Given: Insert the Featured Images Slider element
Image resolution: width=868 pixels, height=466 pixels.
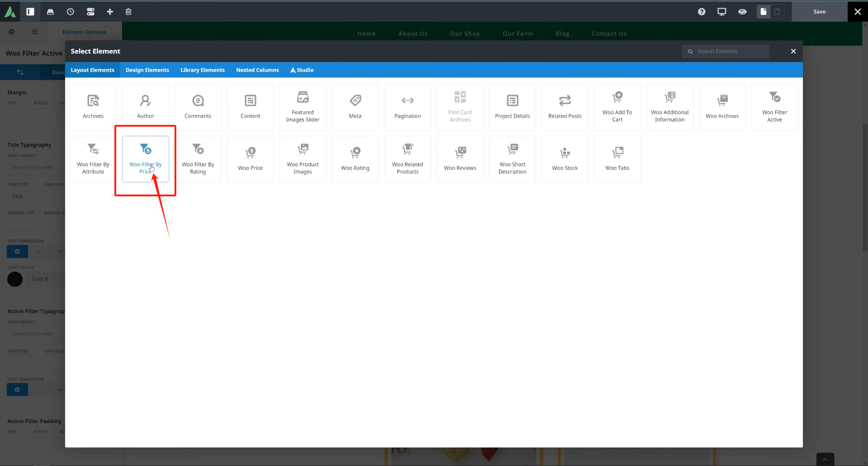Looking at the screenshot, I should coord(302,107).
